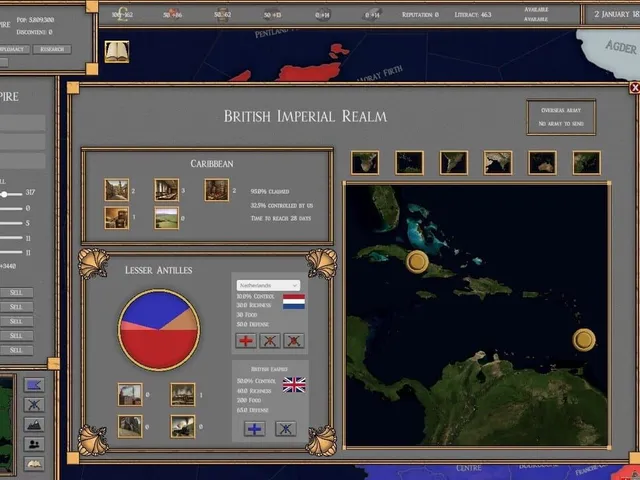Viewport: 640px width, 480px height.
Task: Click the second resource icon in top bar
Action: pyautogui.click(x=172, y=15)
